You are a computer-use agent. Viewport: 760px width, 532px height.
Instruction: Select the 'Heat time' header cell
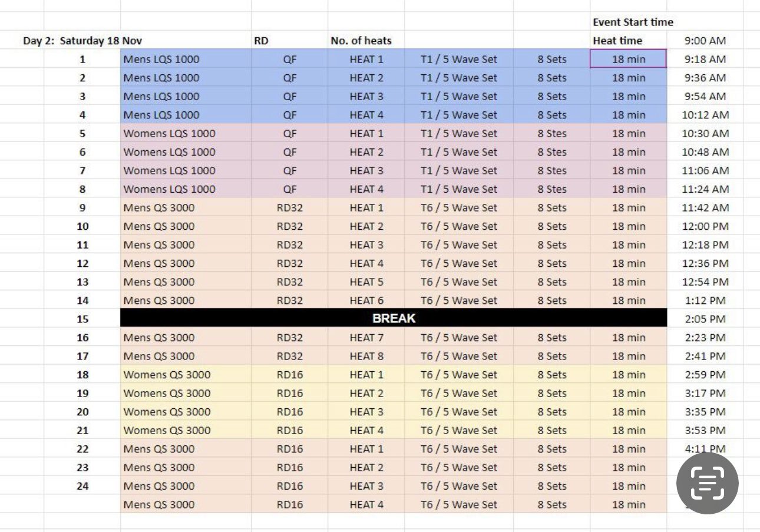[617, 41]
